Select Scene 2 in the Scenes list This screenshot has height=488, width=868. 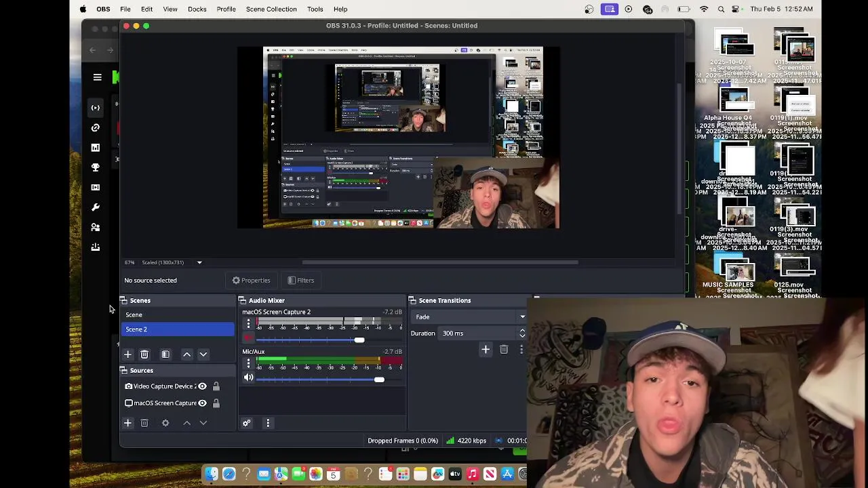pos(178,329)
